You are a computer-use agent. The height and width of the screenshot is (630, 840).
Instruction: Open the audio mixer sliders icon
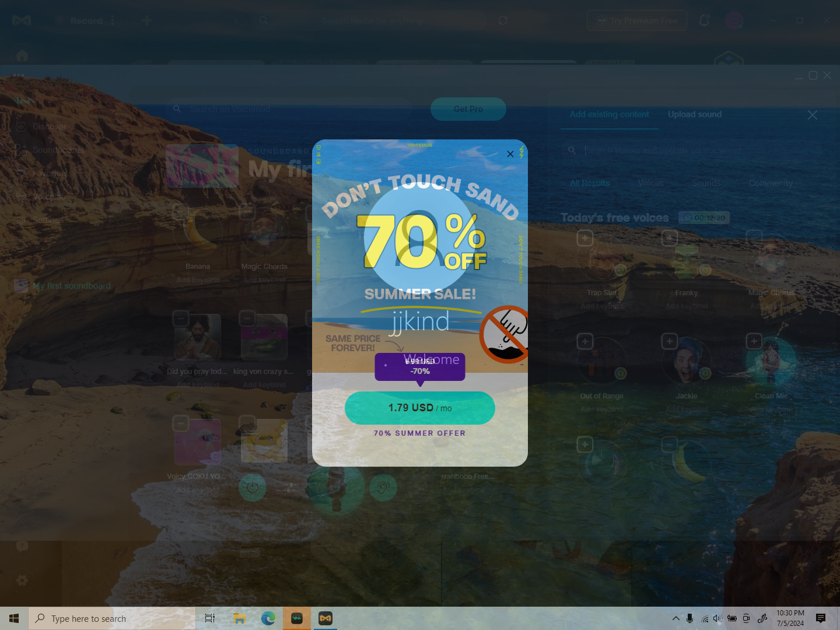pyautogui.click(x=289, y=487)
